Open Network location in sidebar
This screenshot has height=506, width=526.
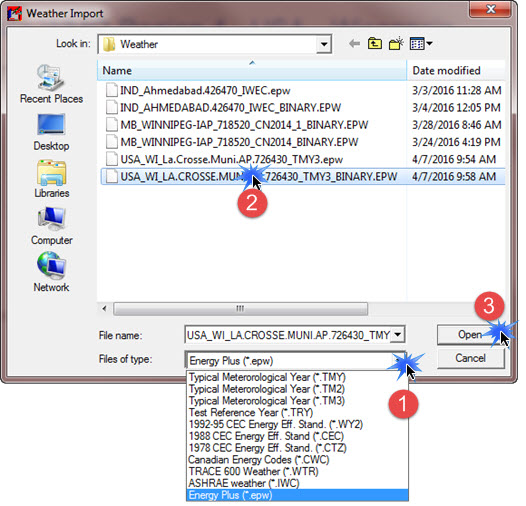click(x=51, y=273)
